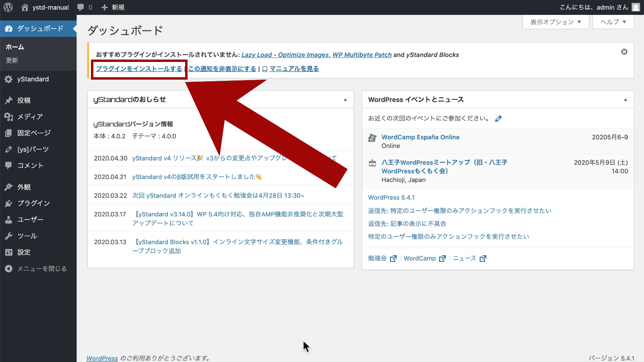
Task: Open external link icon beside WordCamp
Action: point(442,259)
